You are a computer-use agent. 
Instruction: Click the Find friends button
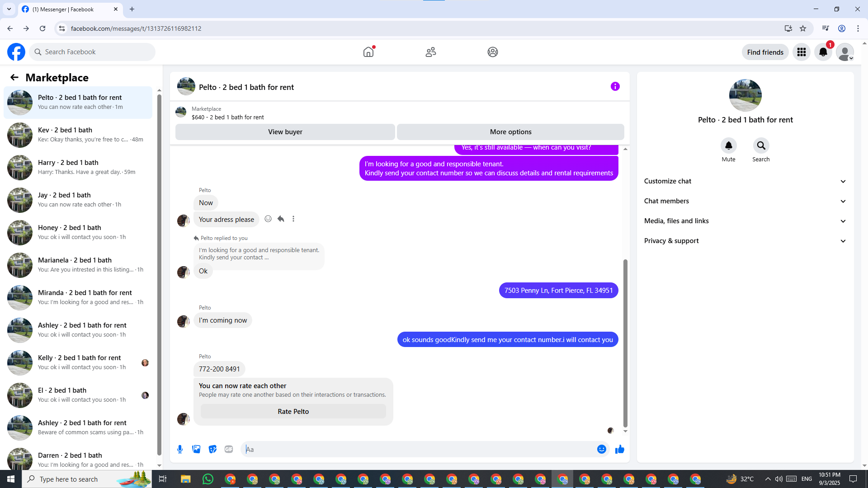coord(765,52)
